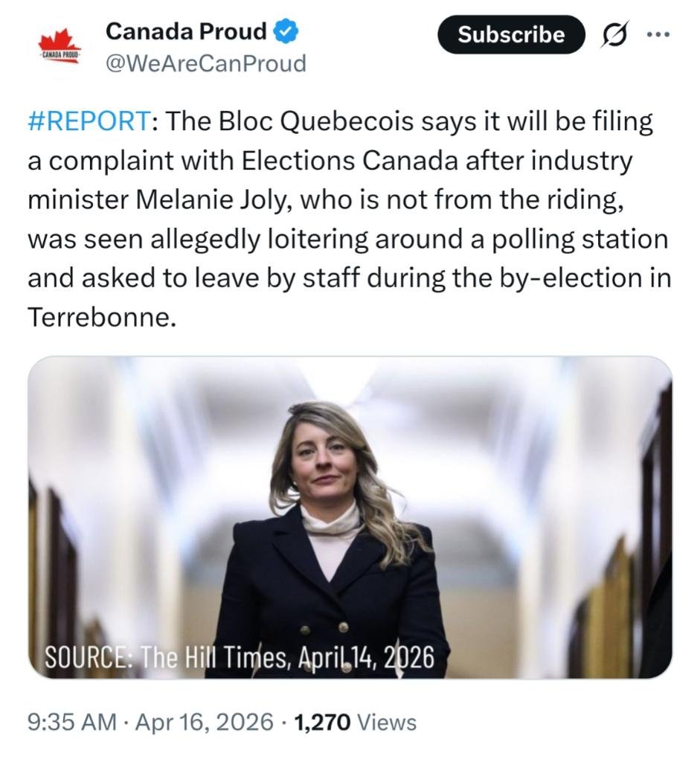Image resolution: width=700 pixels, height=762 pixels.
Task: Follow the #REPORT hashtag link
Action: click(x=89, y=122)
